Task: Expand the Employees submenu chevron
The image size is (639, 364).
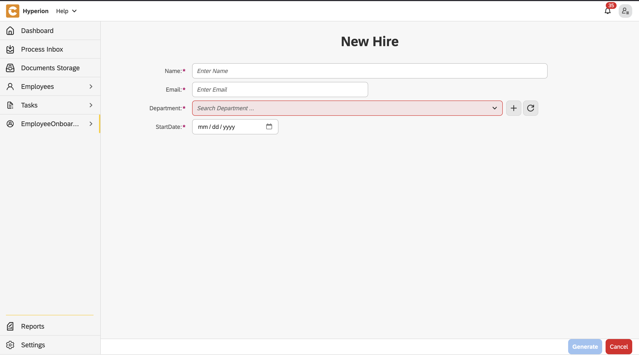Action: click(x=91, y=87)
